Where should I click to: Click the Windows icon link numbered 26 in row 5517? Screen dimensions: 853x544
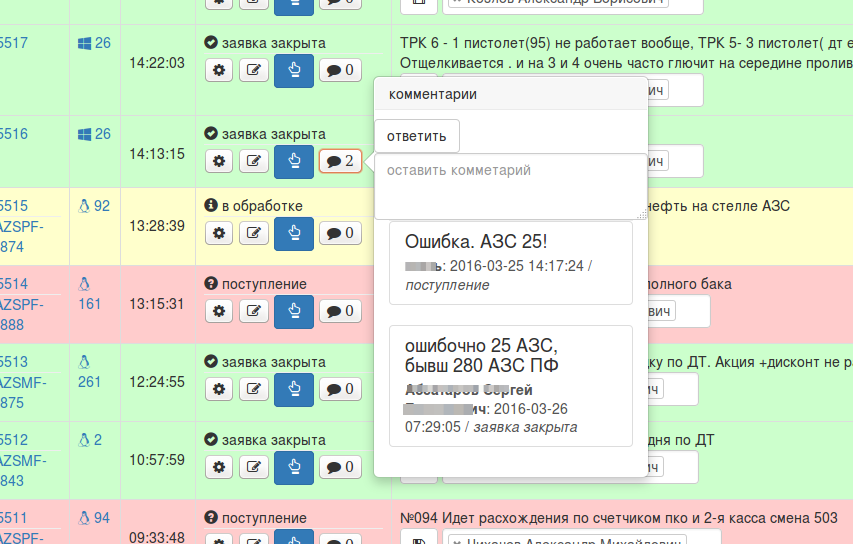click(x=94, y=43)
